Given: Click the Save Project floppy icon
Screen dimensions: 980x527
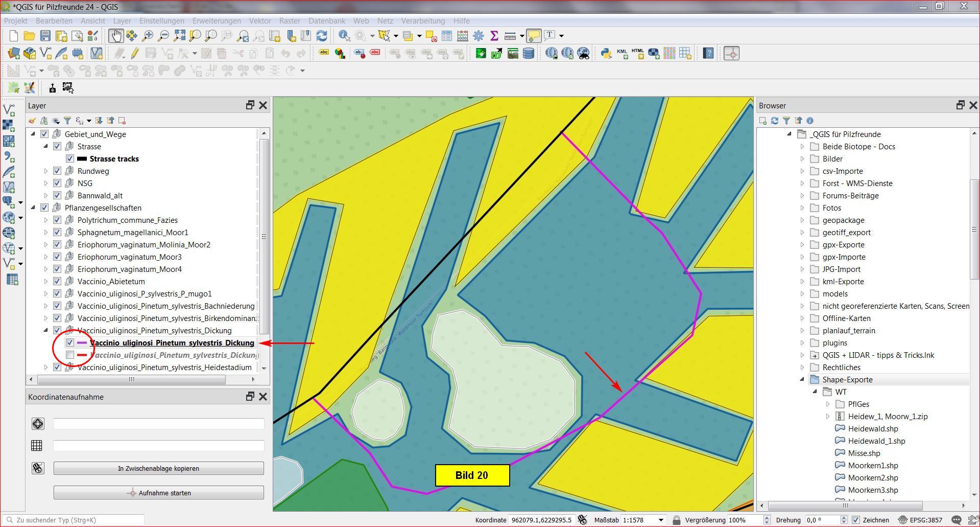Looking at the screenshot, I should (x=45, y=36).
